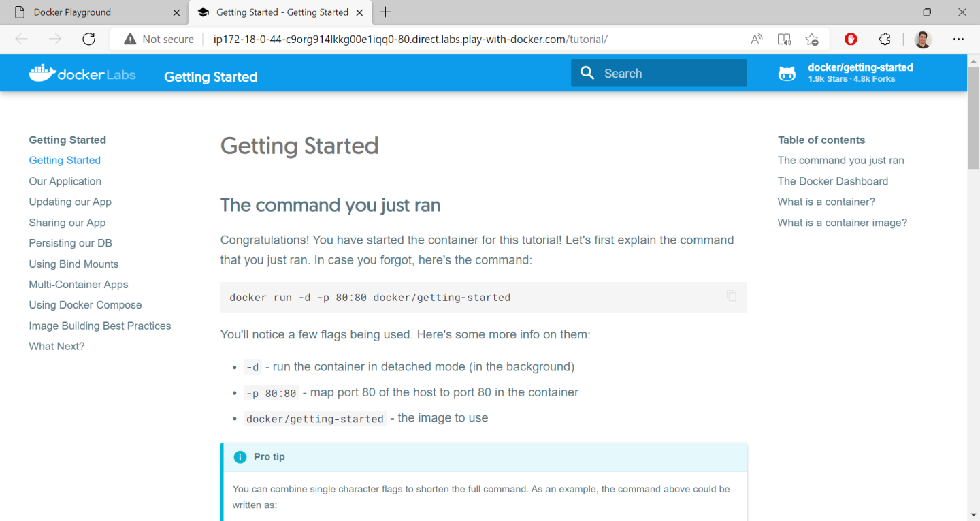Open the Sharing our App page
980x521 pixels.
pos(67,223)
